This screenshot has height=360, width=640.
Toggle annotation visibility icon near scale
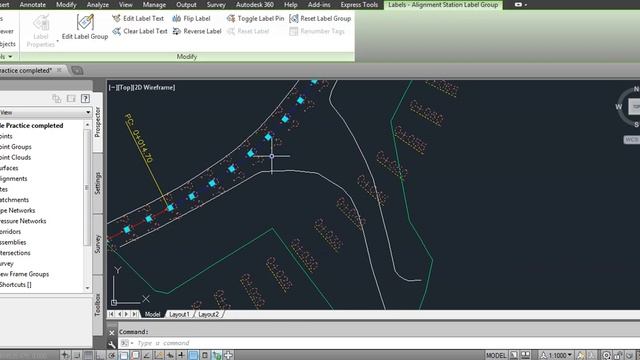tap(580, 355)
